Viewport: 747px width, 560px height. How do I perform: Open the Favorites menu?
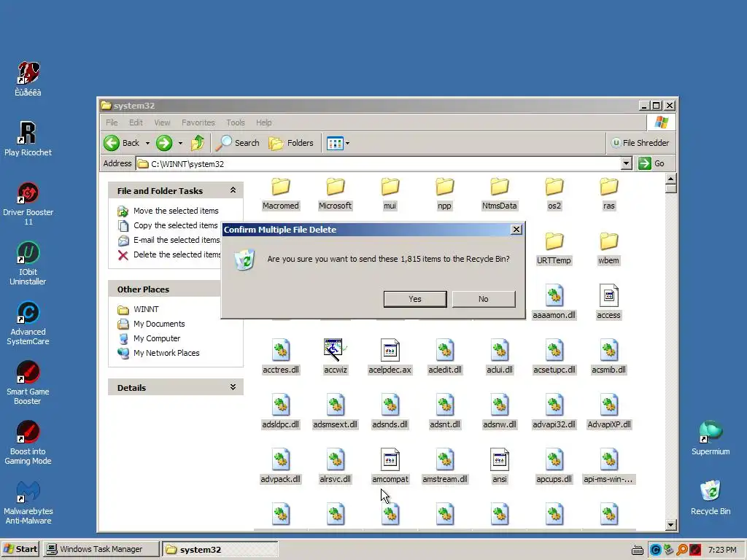[198, 122]
